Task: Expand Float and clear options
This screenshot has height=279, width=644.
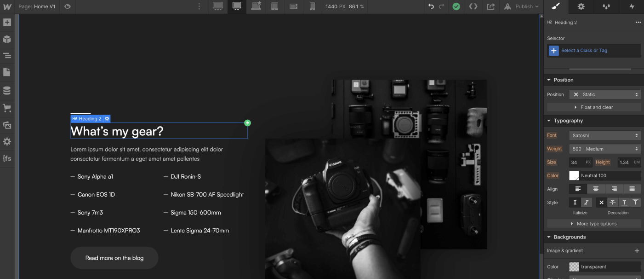Action: click(594, 107)
